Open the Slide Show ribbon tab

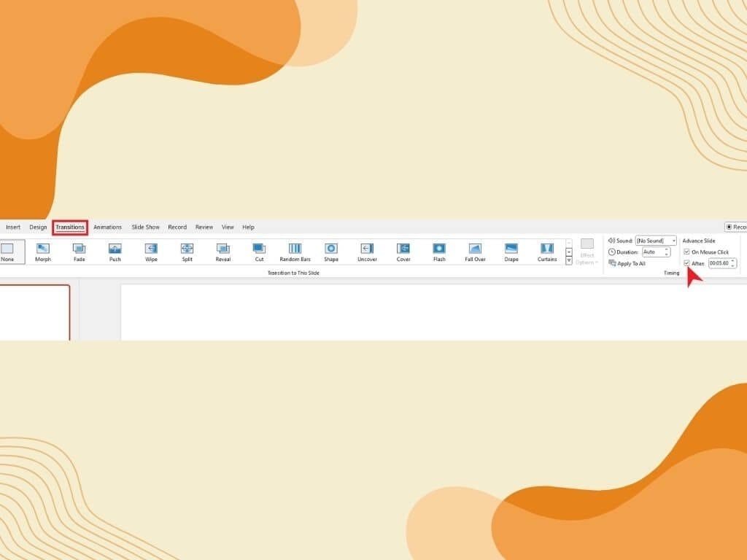pyautogui.click(x=144, y=227)
